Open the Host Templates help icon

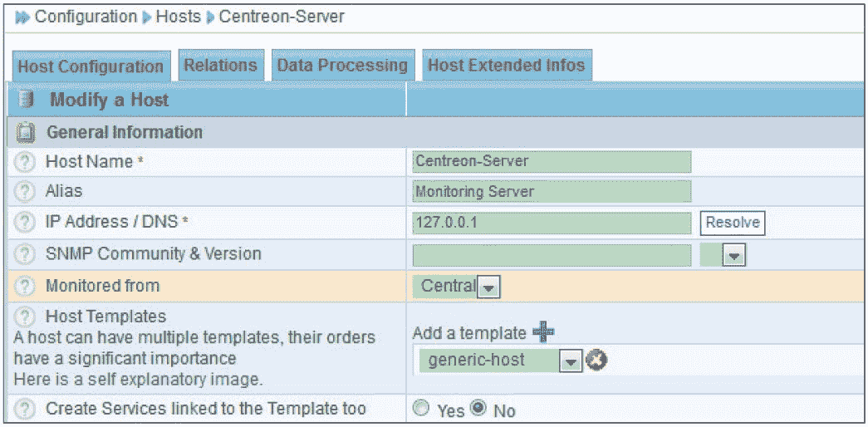[26, 317]
